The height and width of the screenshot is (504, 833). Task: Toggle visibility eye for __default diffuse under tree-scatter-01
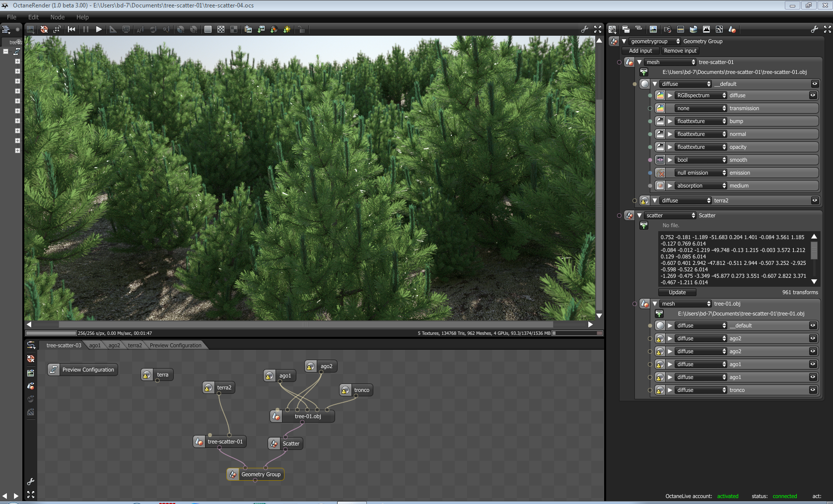pos(815,84)
